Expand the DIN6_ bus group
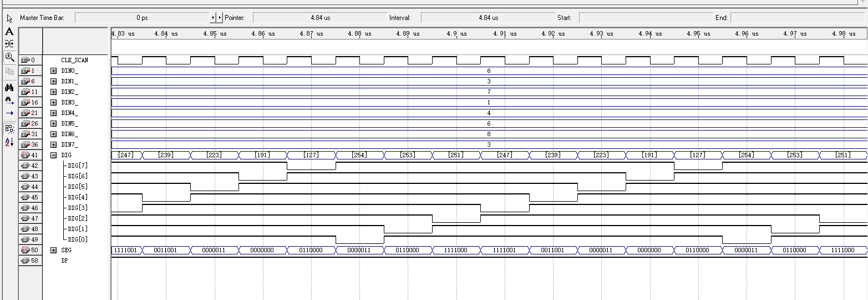 (x=54, y=134)
